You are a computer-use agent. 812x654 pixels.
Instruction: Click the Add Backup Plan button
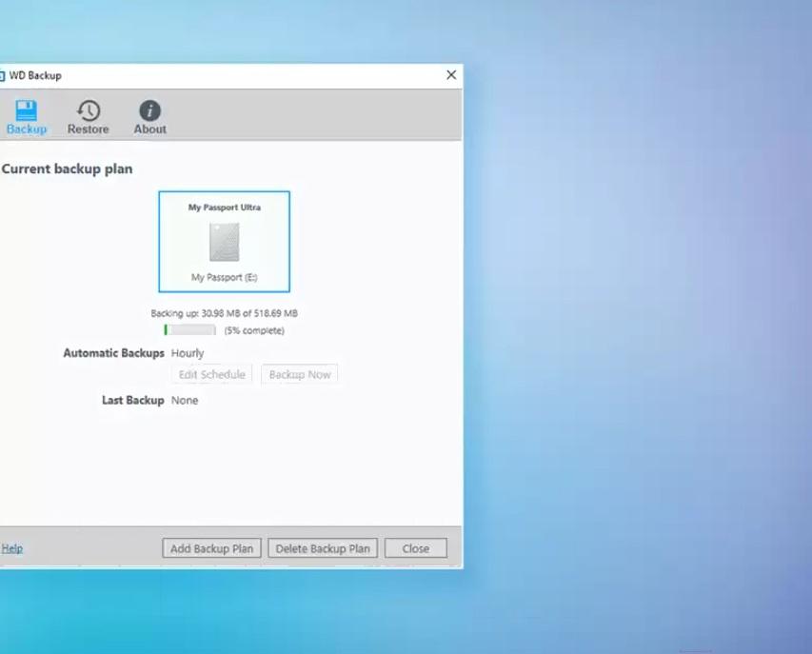coord(211,548)
